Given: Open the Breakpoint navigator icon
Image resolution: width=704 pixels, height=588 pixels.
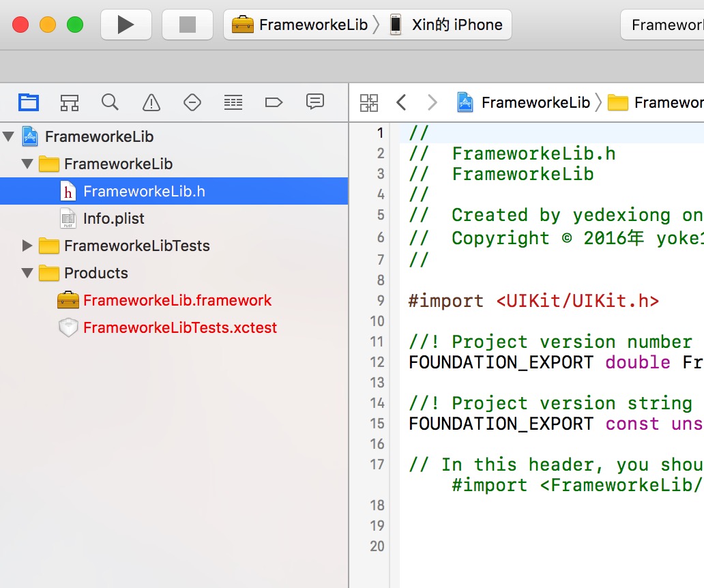Looking at the screenshot, I should point(274,102).
